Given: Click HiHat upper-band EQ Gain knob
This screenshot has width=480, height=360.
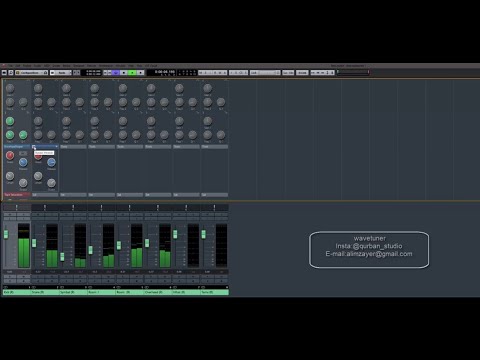Looking at the screenshot, I should (179, 88).
